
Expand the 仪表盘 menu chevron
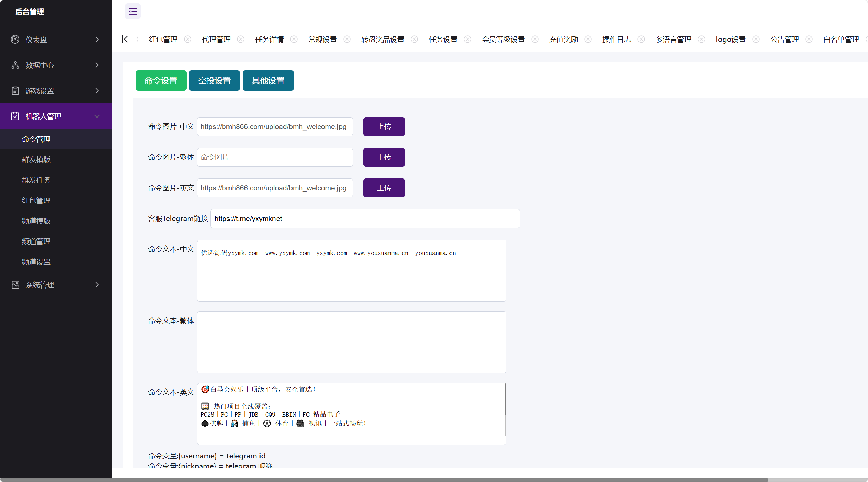[97, 40]
